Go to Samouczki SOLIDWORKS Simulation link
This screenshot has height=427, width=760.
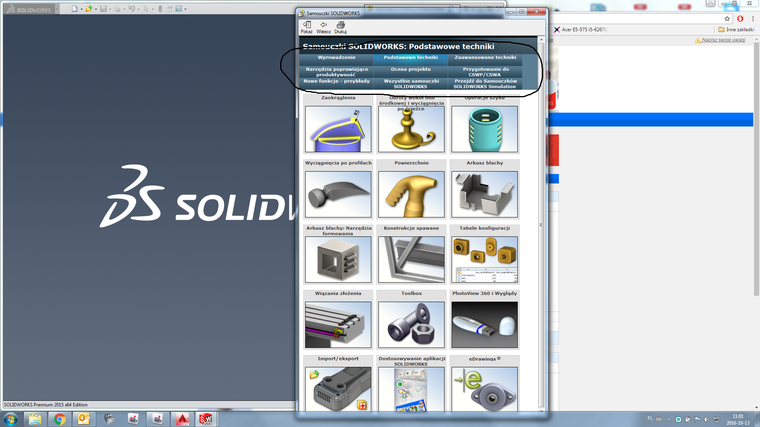point(485,83)
